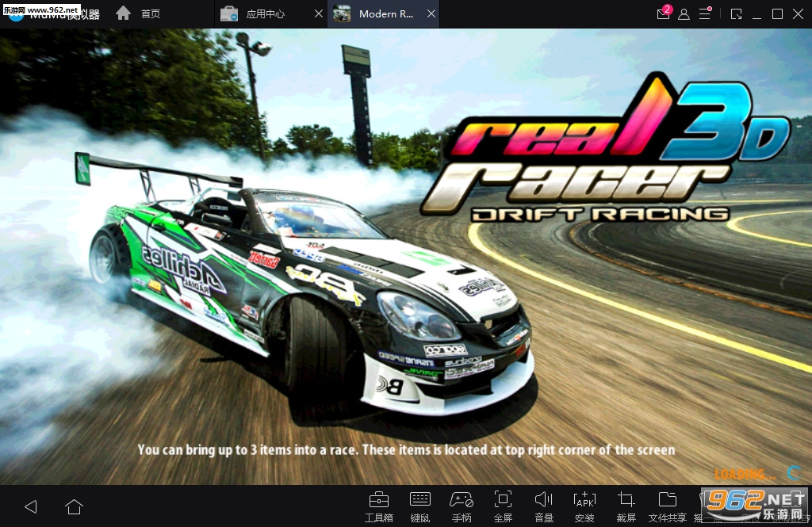Viewport: 812px width, 527px height.
Task: Expand the hamburger menu in title bar
Action: point(704,14)
